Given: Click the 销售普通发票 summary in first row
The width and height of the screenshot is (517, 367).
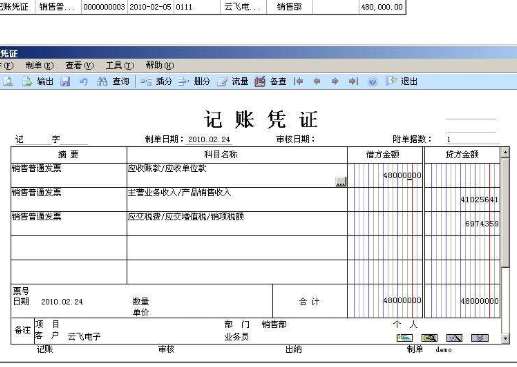Looking at the screenshot, I should pos(36,168).
